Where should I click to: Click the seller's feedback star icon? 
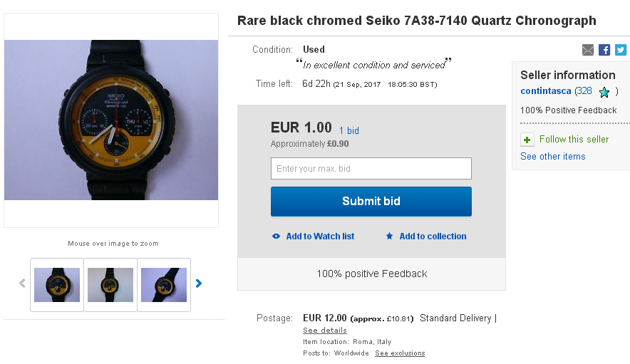[604, 92]
